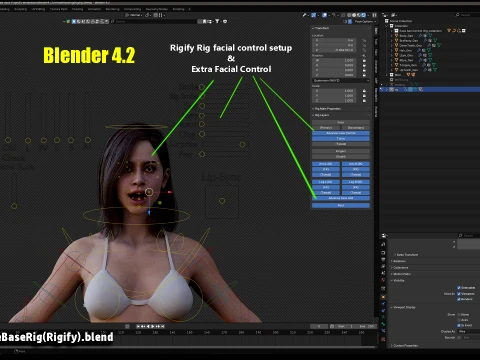The height and width of the screenshot is (360, 480).
Task: Toggle lock on Scale X in Transform panel
Action: (x=364, y=91)
